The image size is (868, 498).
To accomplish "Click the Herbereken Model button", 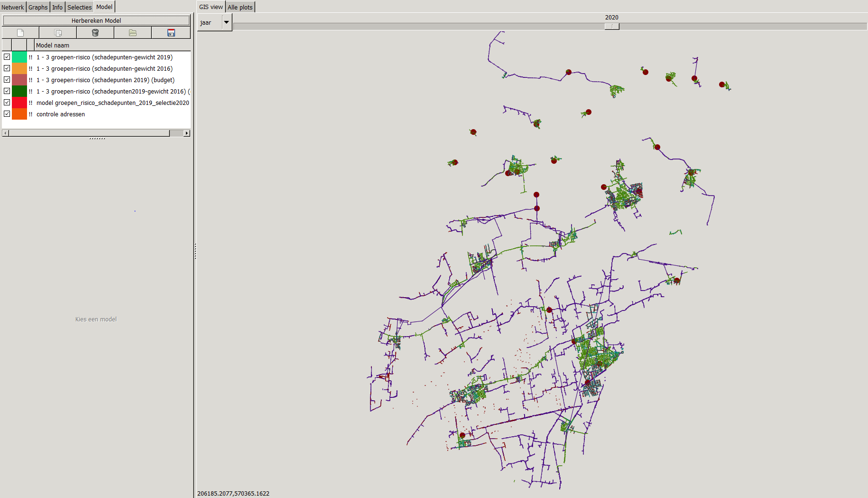I will point(96,20).
